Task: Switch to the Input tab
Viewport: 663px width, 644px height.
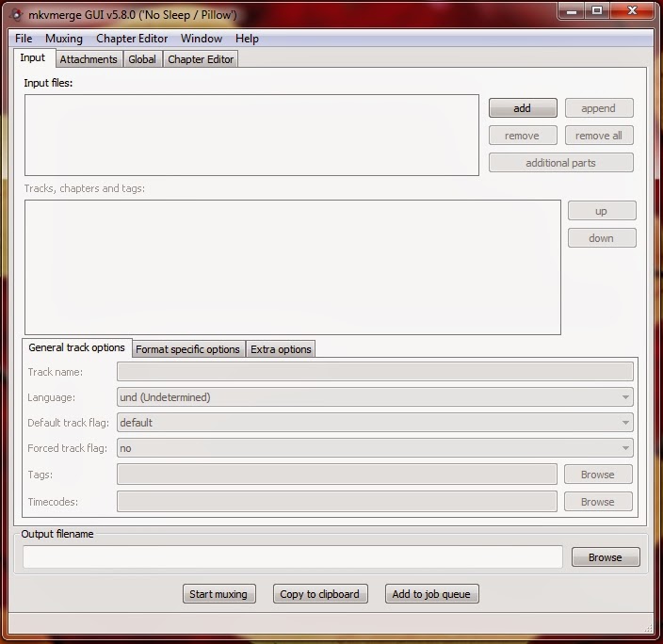Action: pyautogui.click(x=33, y=58)
